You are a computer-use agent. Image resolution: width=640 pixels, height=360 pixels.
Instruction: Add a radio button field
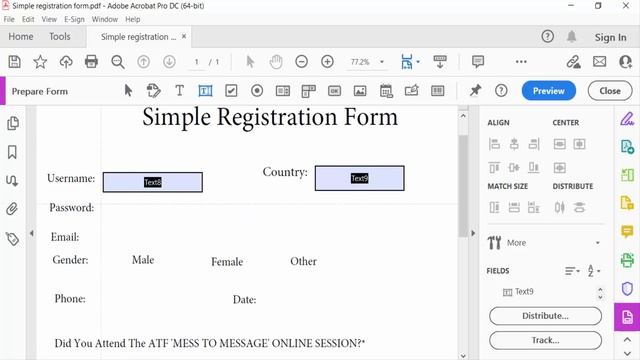point(257,91)
